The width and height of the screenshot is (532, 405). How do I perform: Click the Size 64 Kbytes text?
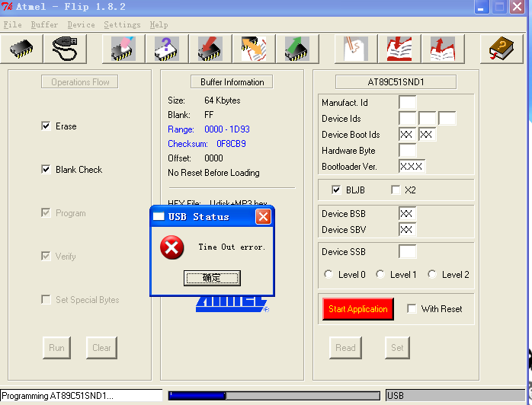pos(204,100)
